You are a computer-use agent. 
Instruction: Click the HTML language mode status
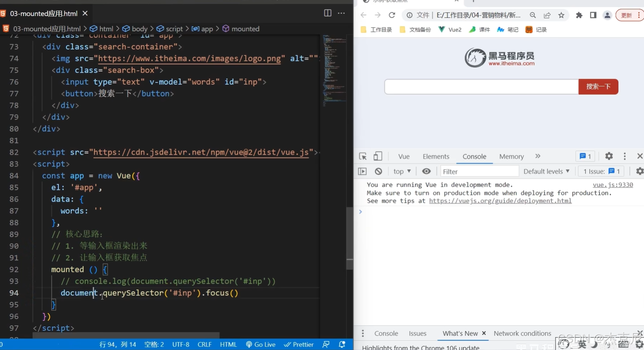(x=228, y=344)
